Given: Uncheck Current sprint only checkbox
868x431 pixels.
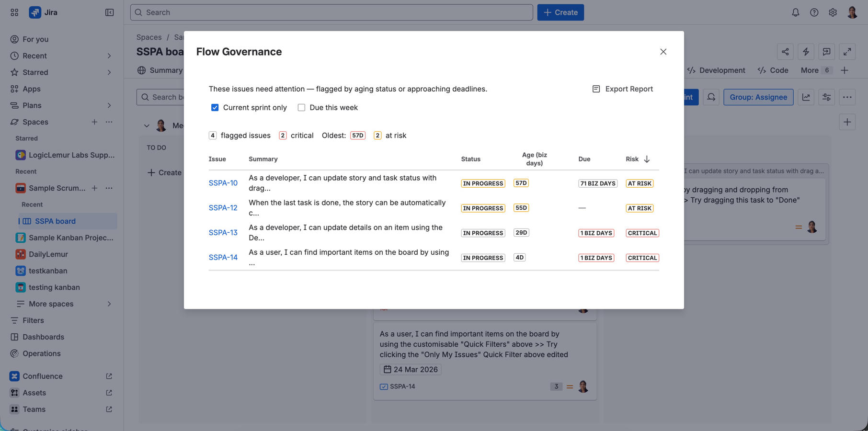Looking at the screenshot, I should click(215, 108).
